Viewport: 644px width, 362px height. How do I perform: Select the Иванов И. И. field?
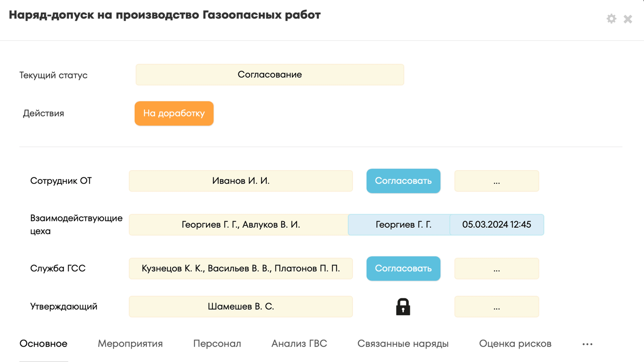[x=241, y=181]
